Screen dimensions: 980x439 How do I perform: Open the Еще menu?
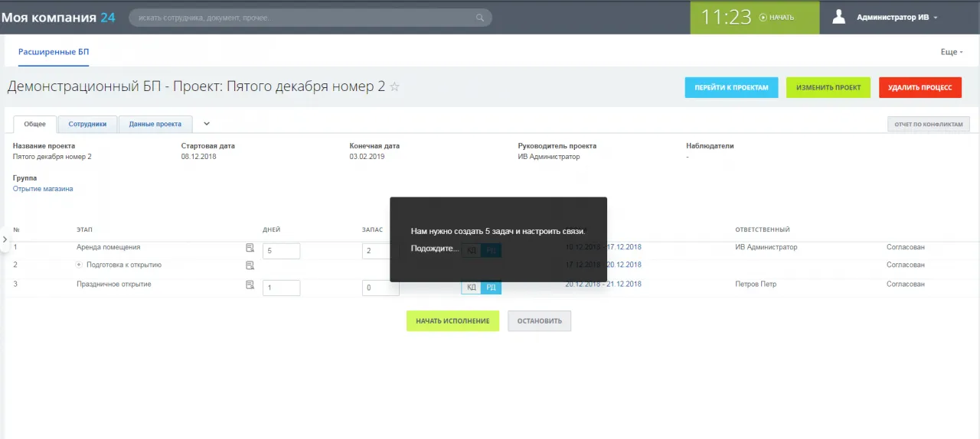tap(952, 52)
